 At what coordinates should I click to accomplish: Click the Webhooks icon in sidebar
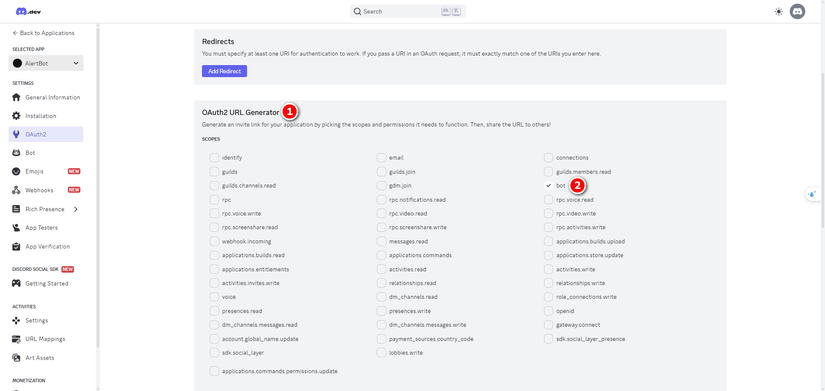coord(16,190)
